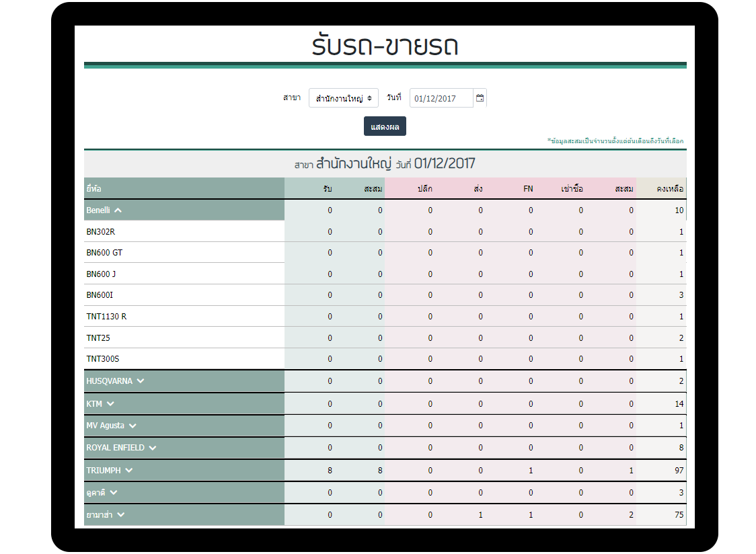The width and height of the screenshot is (756, 554).
Task: Click the ปลีก column header
Action: (424, 189)
